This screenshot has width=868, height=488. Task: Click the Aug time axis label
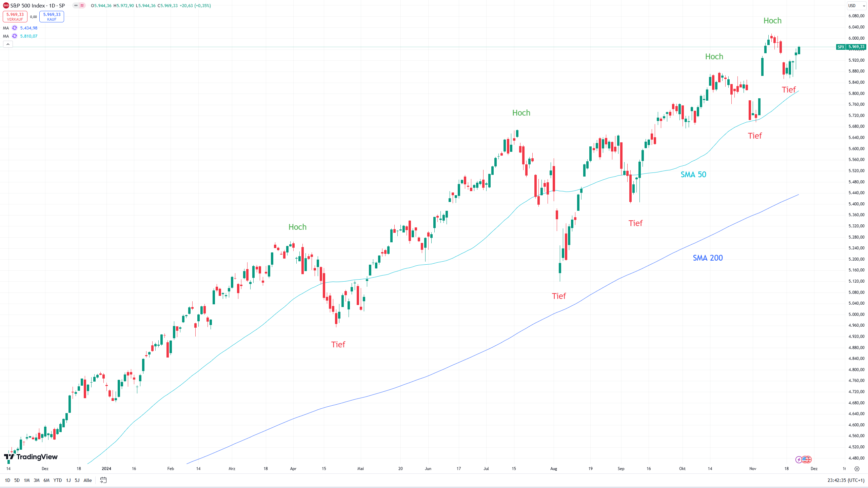[554, 469]
